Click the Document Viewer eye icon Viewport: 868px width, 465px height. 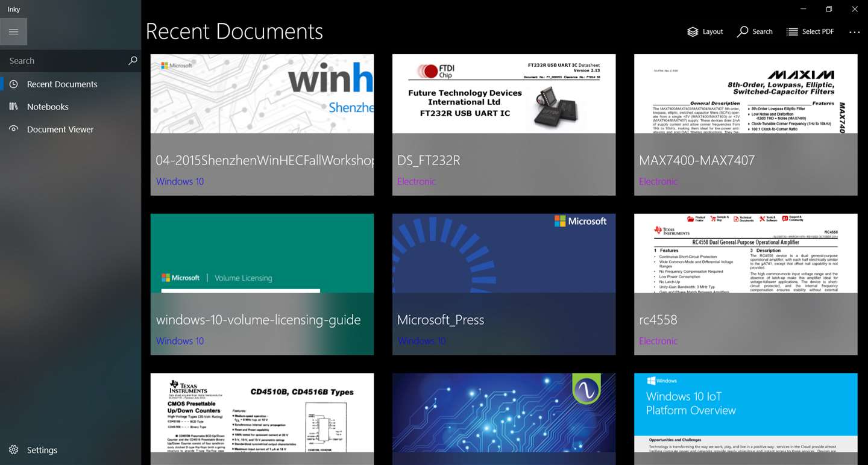[x=13, y=129]
